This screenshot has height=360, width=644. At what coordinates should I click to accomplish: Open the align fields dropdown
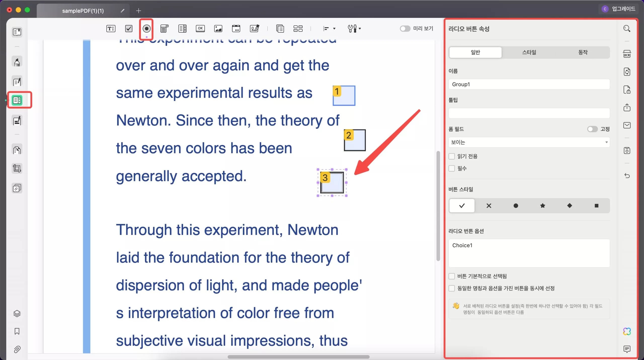(x=329, y=29)
